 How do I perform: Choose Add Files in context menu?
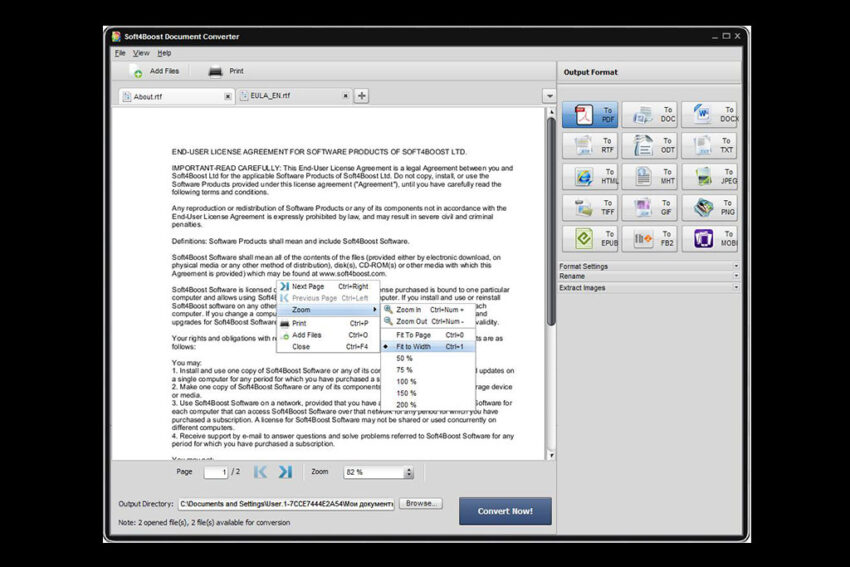coord(328,335)
